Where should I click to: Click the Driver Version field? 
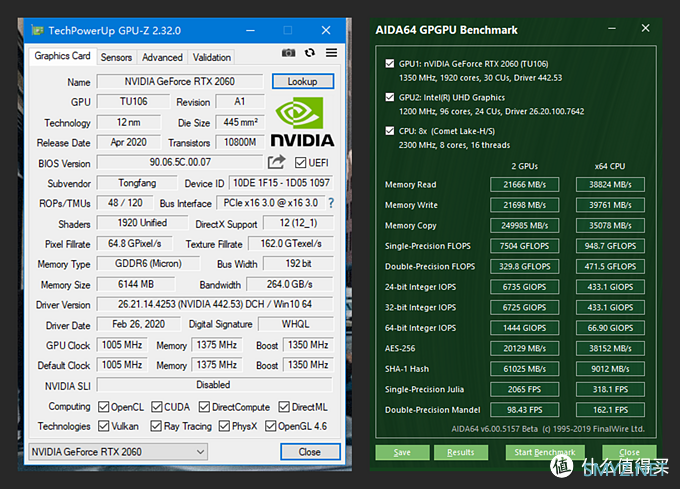click(215, 304)
